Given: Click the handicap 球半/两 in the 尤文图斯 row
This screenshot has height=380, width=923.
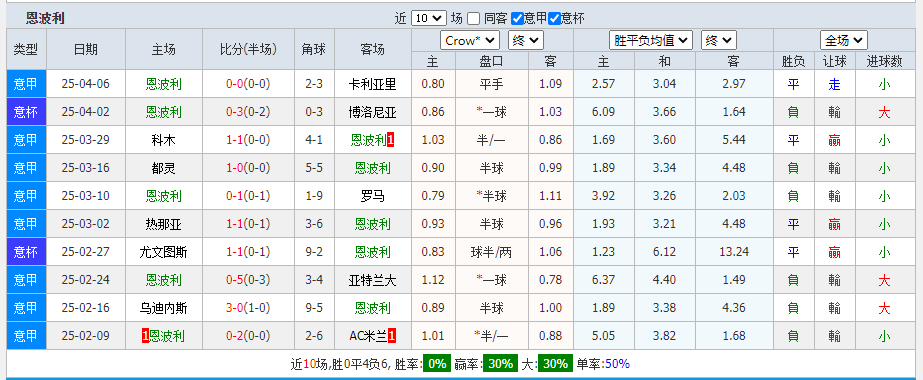Looking at the screenshot, I should point(492,252).
